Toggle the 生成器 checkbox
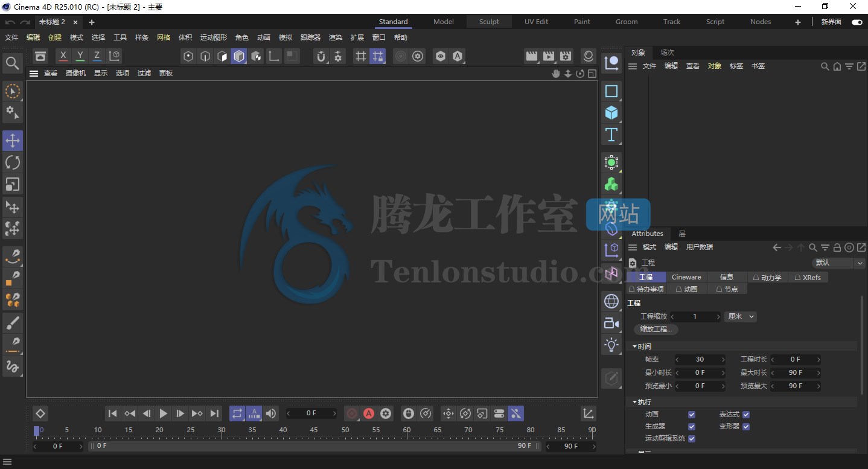 [x=692, y=427]
